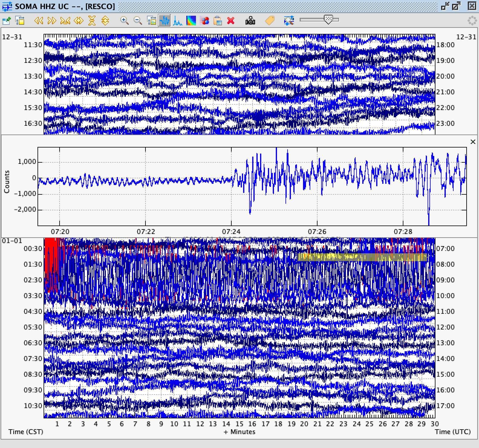Click the yellow highlighted region on helicorder
Image resolution: width=479 pixels, height=448 pixels.
point(362,257)
